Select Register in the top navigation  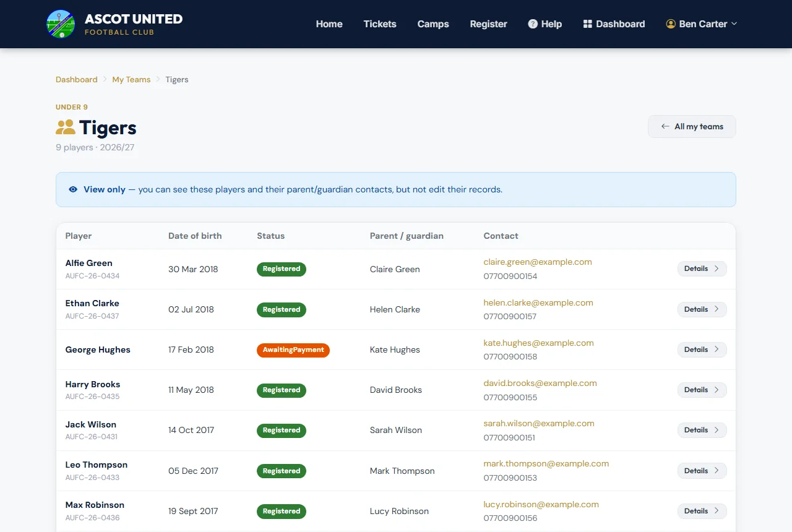(x=488, y=24)
